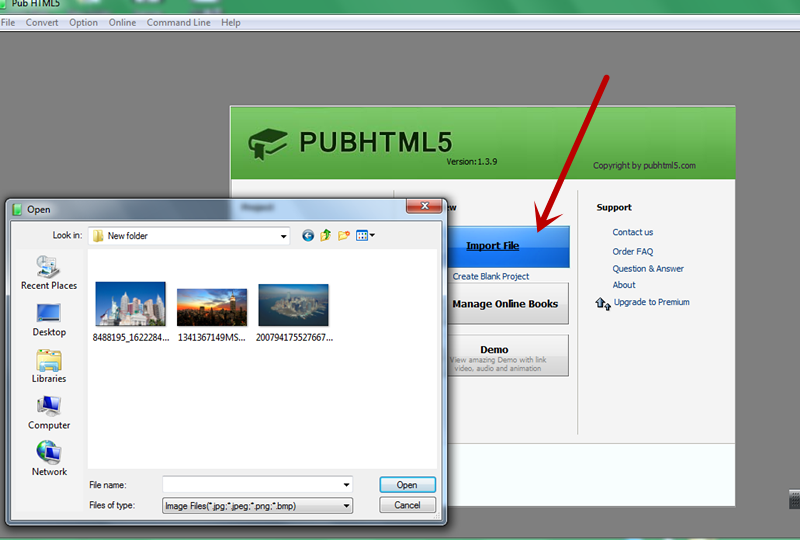Expand the Look in folder dropdown
Viewport: 800px width, 540px height.
pyautogui.click(x=283, y=236)
